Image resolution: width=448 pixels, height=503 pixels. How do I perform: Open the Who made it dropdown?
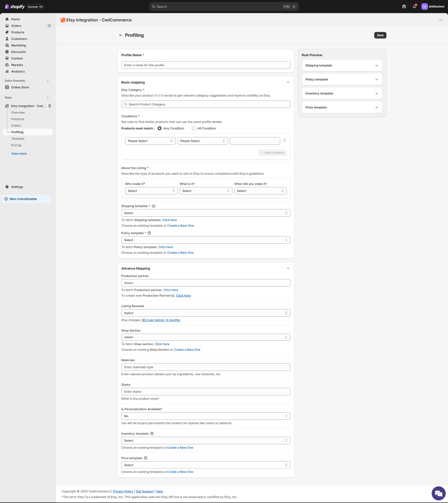(x=151, y=191)
